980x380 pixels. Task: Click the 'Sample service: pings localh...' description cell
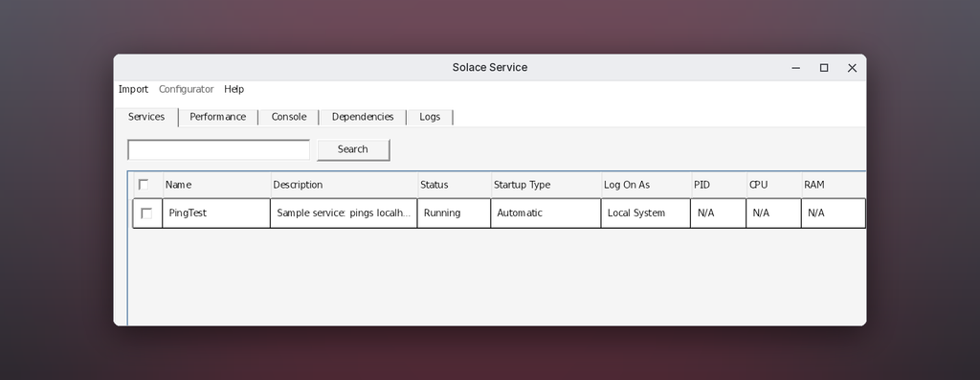click(x=344, y=213)
